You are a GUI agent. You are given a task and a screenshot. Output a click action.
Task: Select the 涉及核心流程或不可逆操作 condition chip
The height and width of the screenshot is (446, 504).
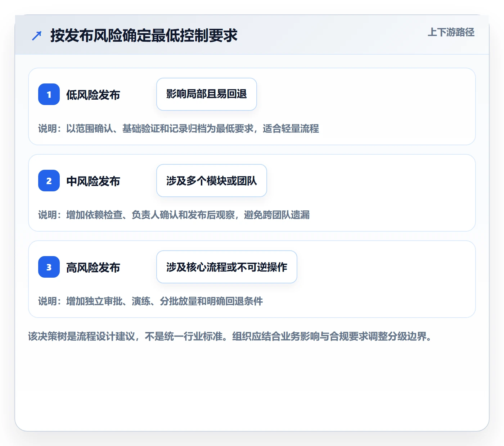pos(227,267)
